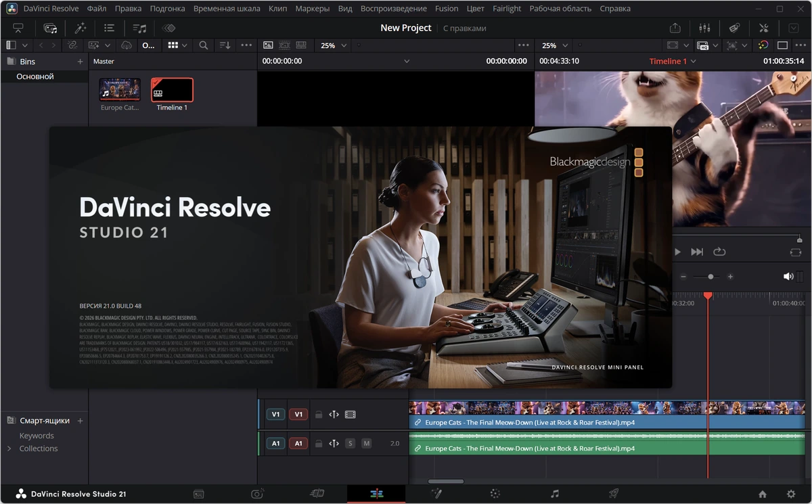Open the Справка menu
The image size is (812, 504).
pos(615,9)
